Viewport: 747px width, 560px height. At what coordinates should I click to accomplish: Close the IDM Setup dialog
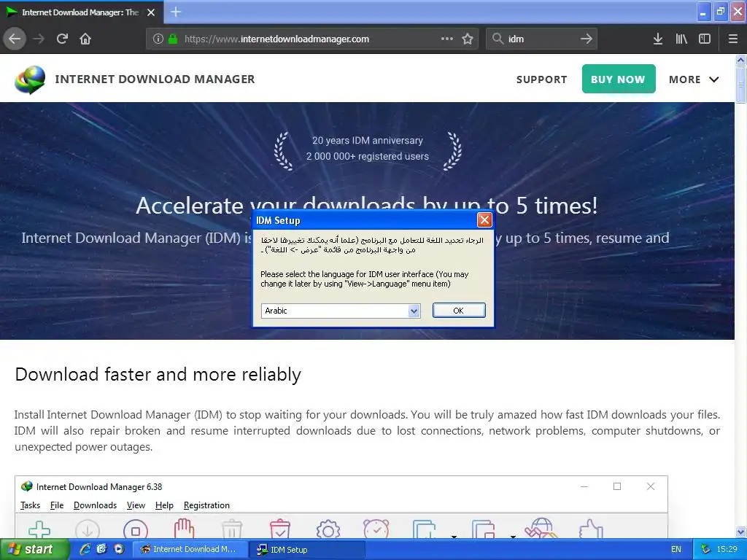pos(484,220)
